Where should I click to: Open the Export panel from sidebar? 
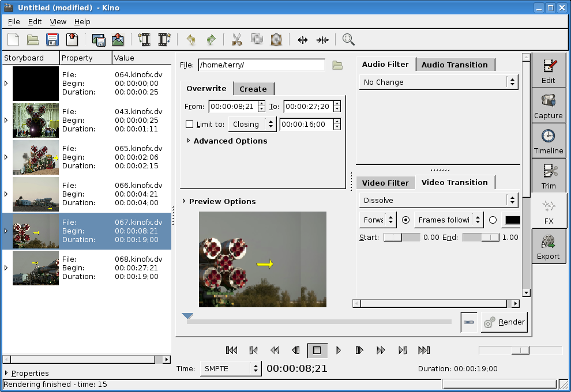pyautogui.click(x=548, y=246)
